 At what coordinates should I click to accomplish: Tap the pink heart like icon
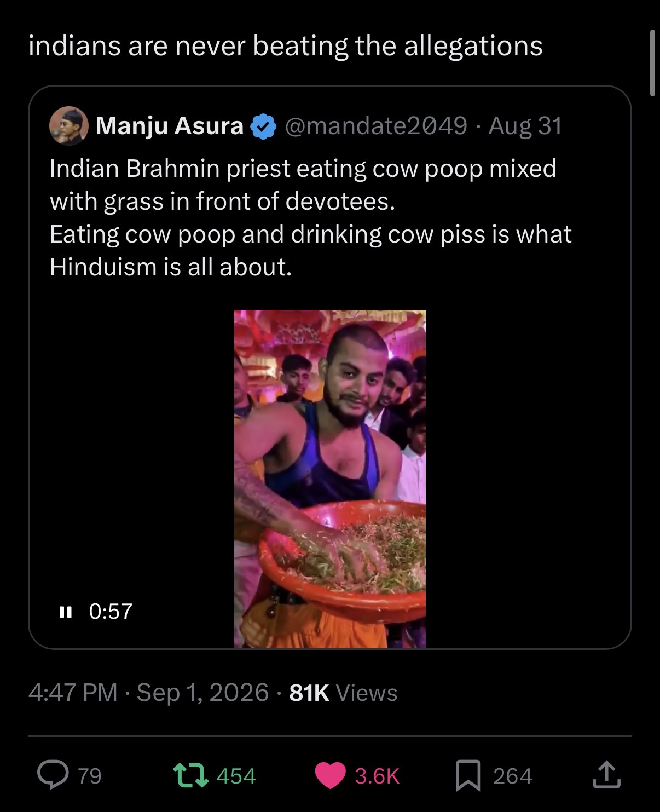(330, 775)
